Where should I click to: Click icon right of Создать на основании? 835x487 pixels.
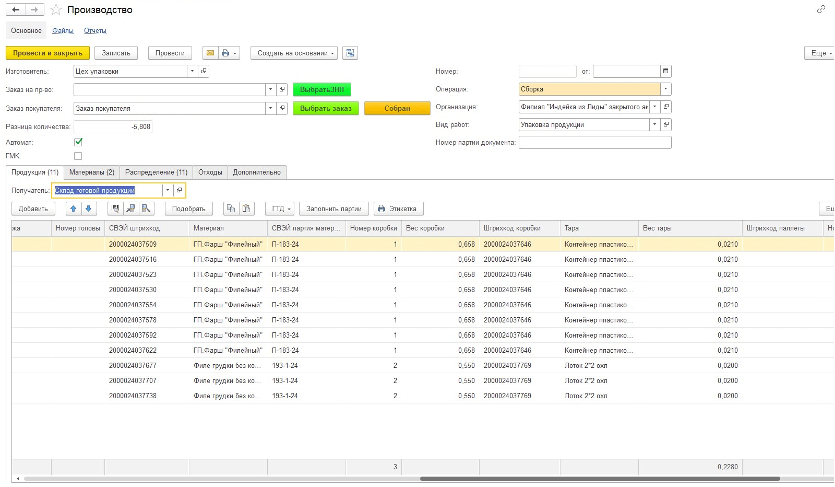pos(350,53)
